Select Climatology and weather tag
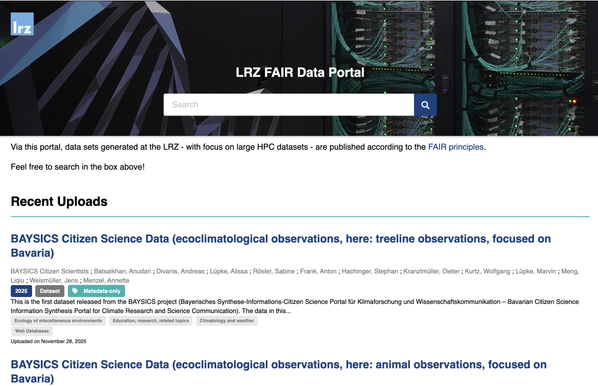The image size is (598, 386). [227, 320]
